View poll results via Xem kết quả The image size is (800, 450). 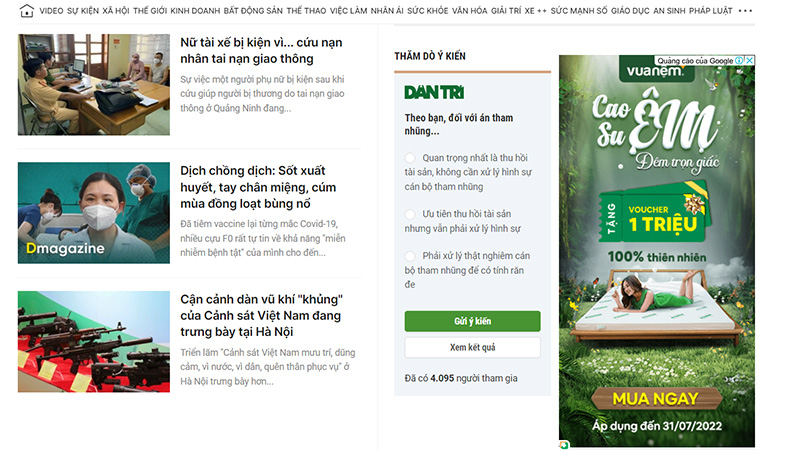coord(472,347)
